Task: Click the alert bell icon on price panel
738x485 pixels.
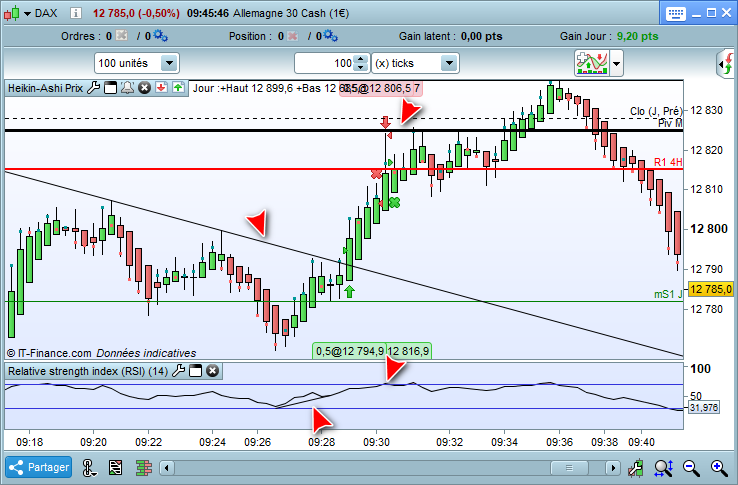Action: pos(128,88)
